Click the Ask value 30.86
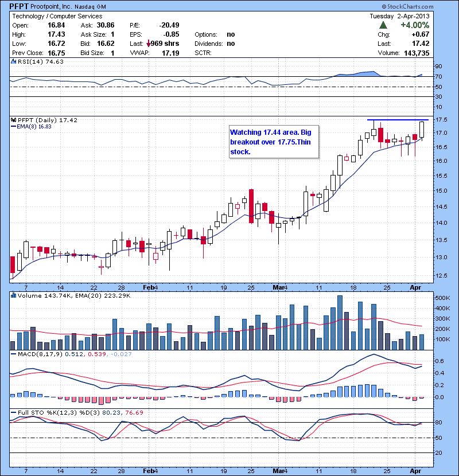This screenshot has height=476, width=459. tap(106, 25)
